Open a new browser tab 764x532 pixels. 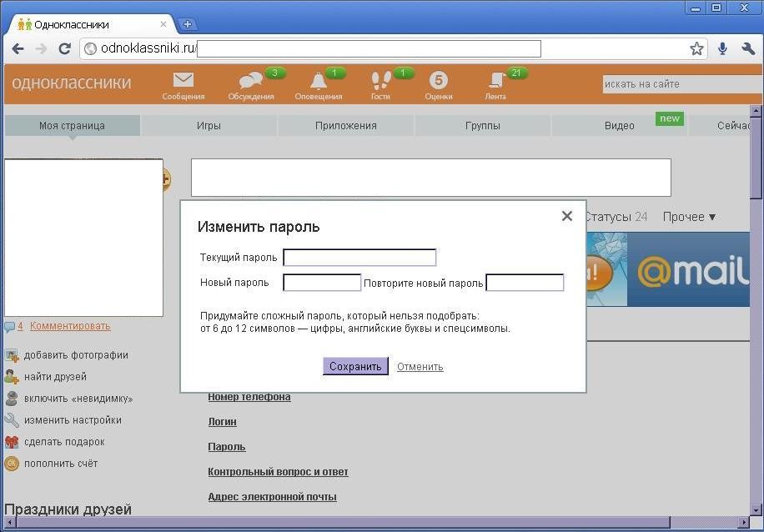pos(187,24)
